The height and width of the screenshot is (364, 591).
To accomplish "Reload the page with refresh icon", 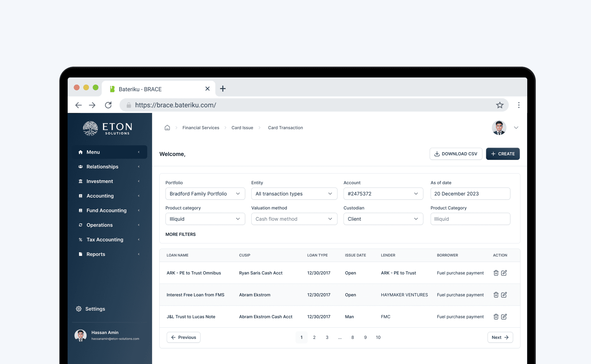I will [x=108, y=105].
